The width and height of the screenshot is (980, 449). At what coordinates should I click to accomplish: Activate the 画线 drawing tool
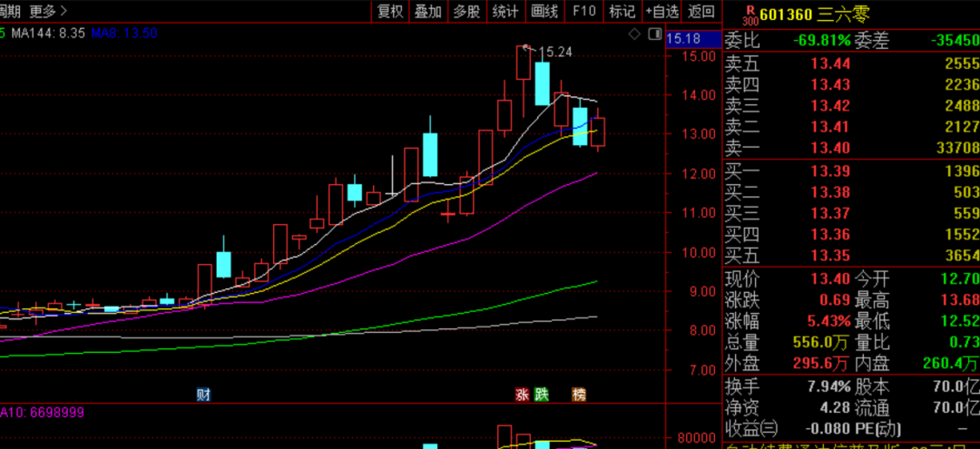[x=544, y=12]
